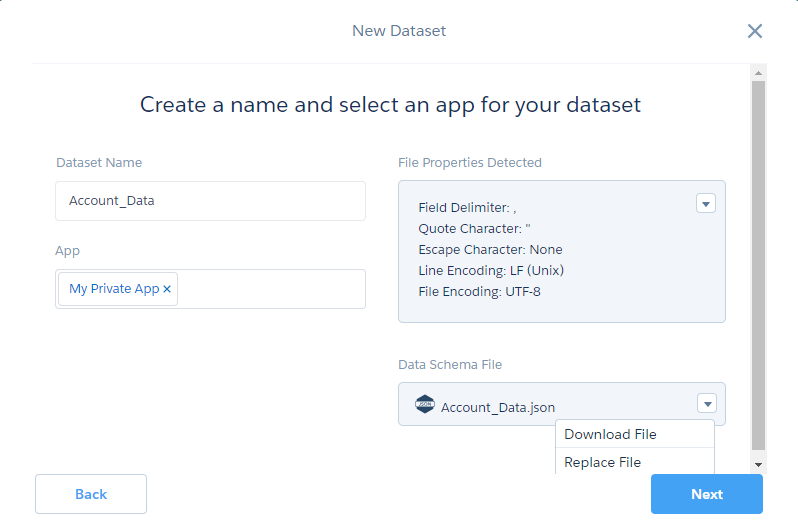This screenshot has height=527, width=798.
Task: Choose Download File from the menu
Action: (x=610, y=434)
